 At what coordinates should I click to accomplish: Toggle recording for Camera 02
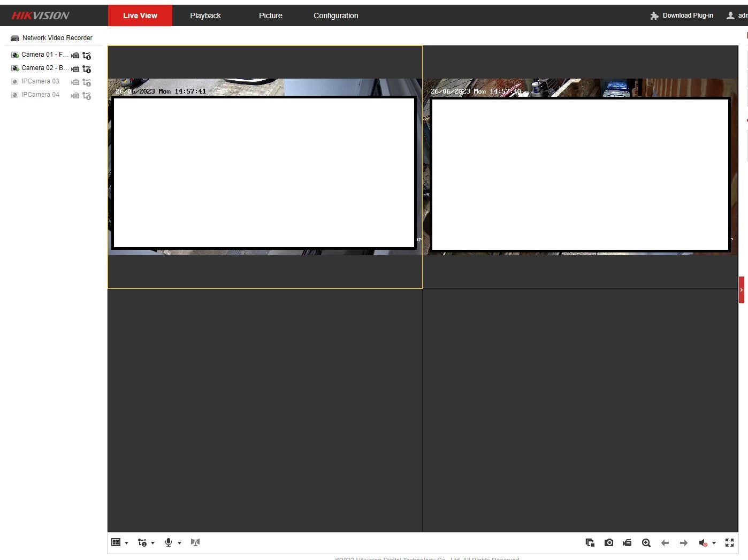[75, 68]
